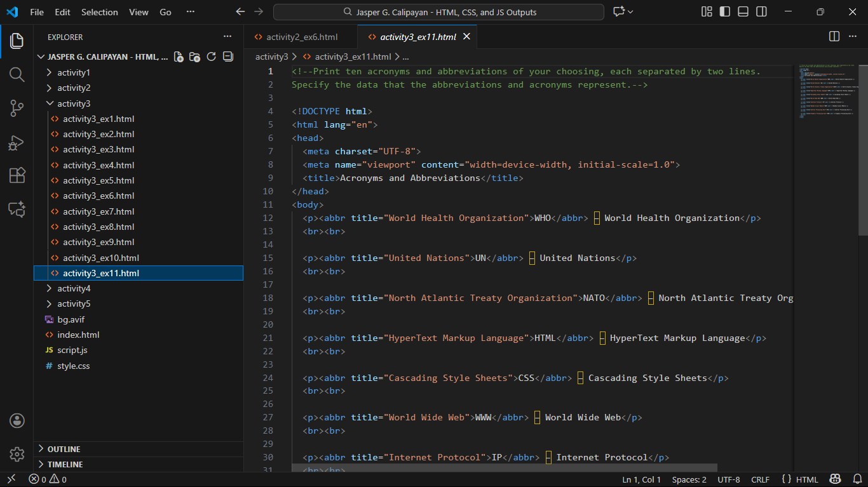Collapse the activity3 folder
This screenshot has height=487, width=868.
click(74, 103)
